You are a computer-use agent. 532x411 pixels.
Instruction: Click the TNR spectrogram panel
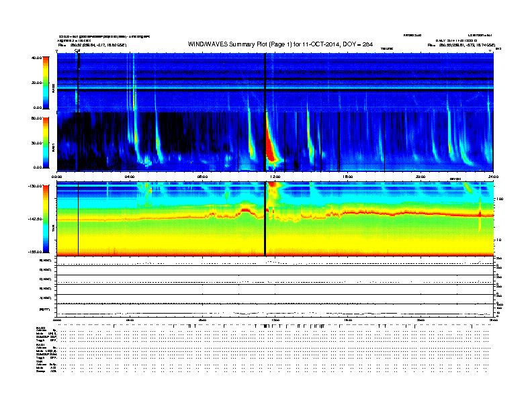click(x=275, y=219)
